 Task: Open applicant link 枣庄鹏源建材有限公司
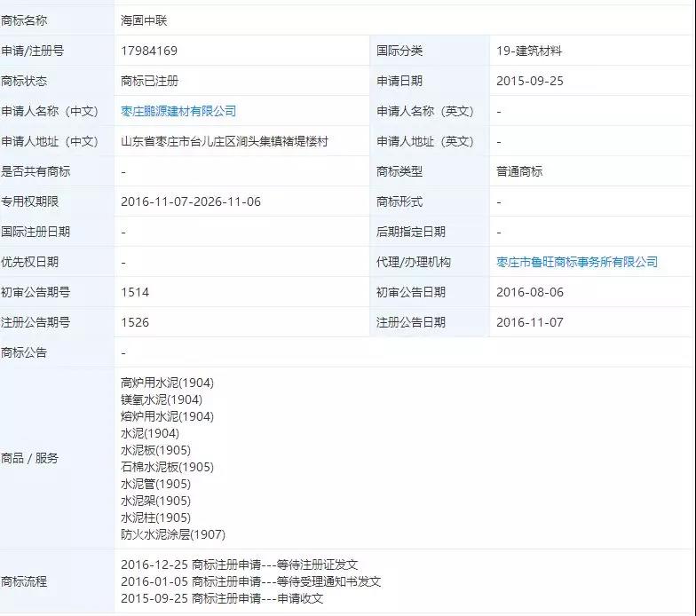[178, 111]
